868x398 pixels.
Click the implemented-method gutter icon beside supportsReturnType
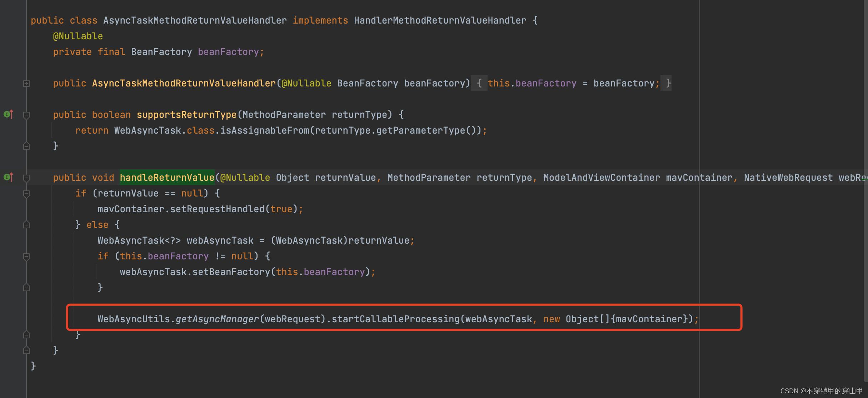(x=8, y=114)
